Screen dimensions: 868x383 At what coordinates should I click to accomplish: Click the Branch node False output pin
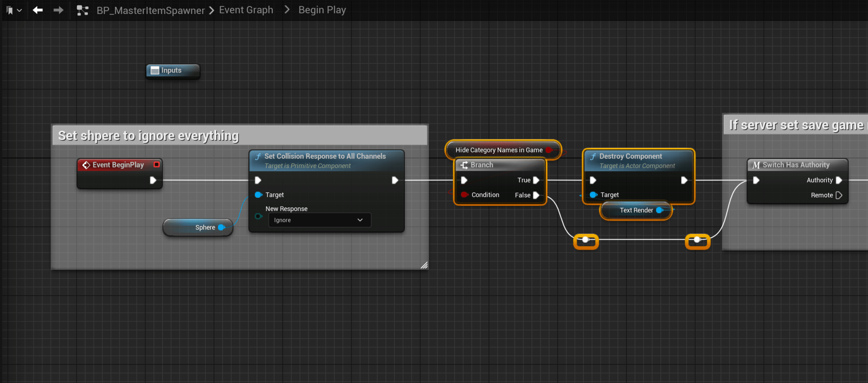click(x=536, y=195)
